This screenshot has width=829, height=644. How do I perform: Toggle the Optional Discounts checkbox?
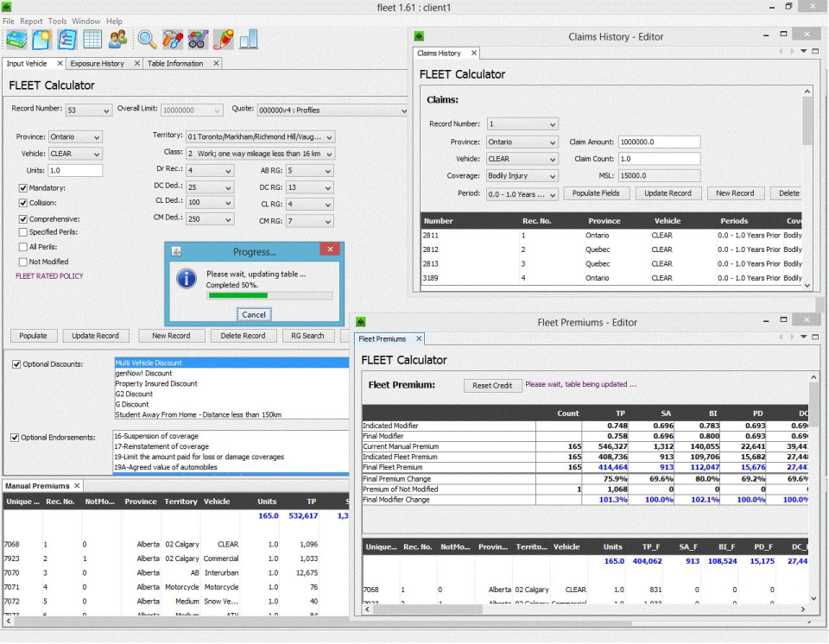(16, 363)
